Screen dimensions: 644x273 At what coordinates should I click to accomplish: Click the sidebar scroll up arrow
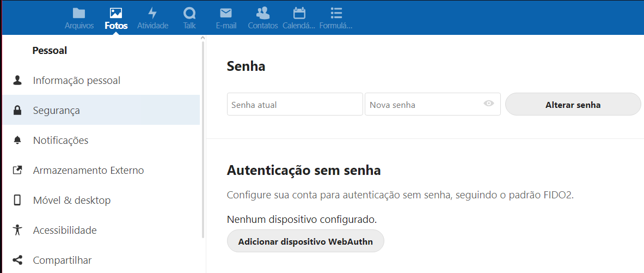pyautogui.click(x=203, y=38)
